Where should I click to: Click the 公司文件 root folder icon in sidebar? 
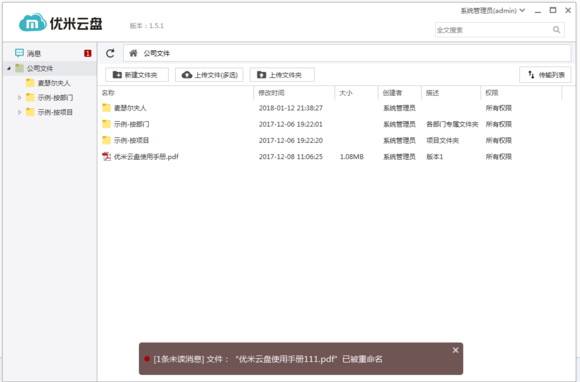19,68
